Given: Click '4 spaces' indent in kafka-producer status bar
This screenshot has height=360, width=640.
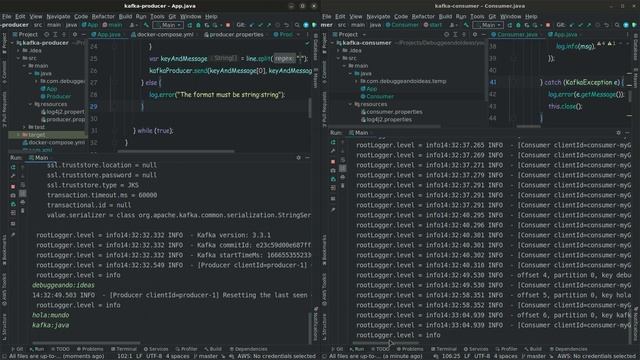Looking at the screenshot, I should tap(177, 356).
